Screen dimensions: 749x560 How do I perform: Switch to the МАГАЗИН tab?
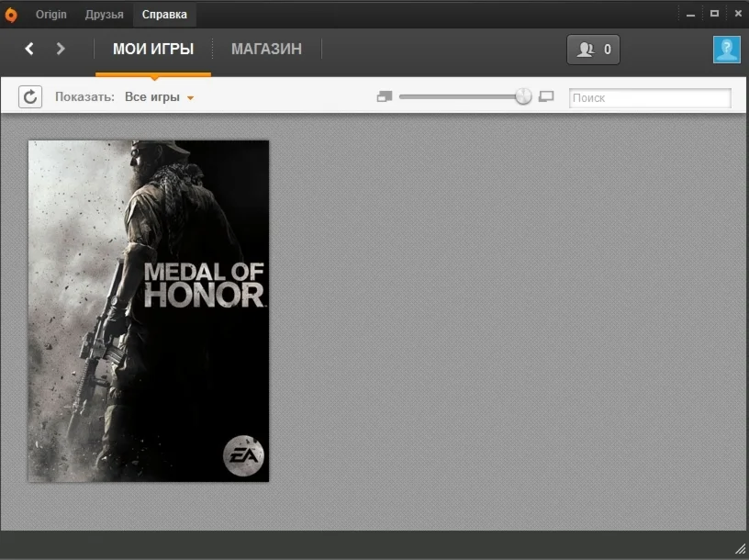[266, 50]
